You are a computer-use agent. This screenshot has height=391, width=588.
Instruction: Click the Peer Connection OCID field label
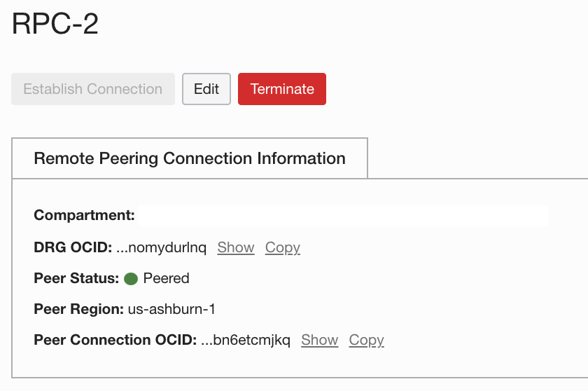pyautogui.click(x=115, y=340)
